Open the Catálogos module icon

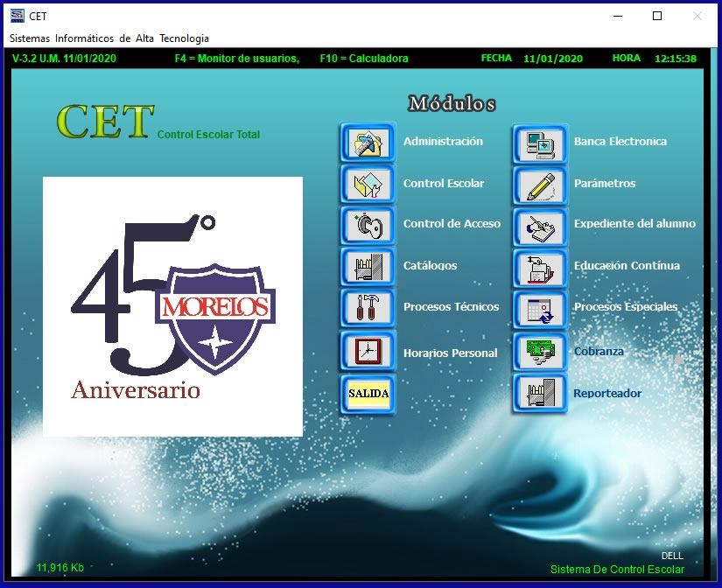click(x=368, y=266)
